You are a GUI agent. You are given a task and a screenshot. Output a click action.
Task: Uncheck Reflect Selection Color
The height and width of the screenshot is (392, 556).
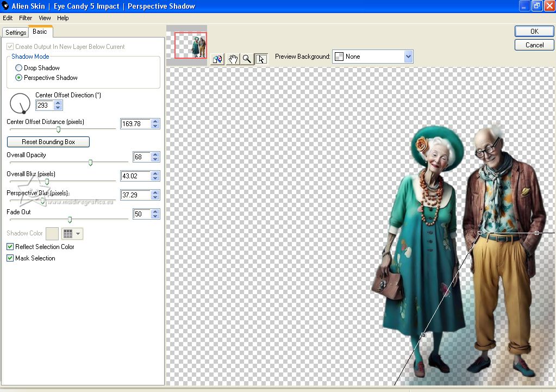click(10, 247)
